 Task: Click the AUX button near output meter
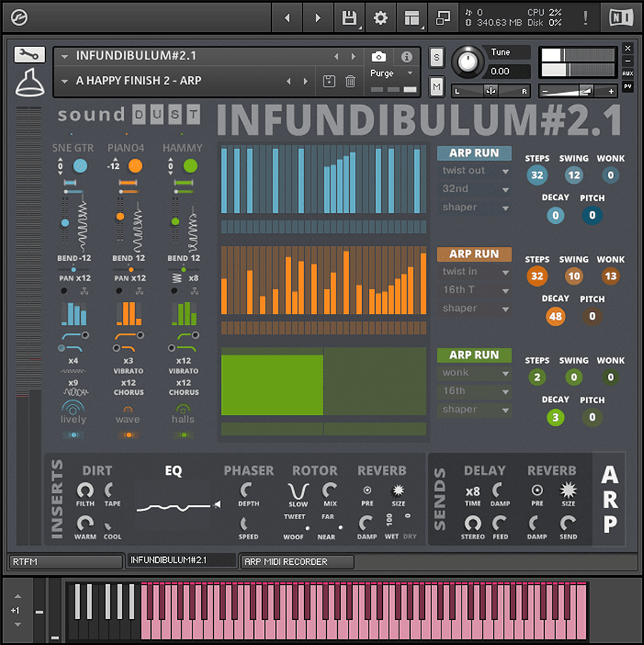628,74
